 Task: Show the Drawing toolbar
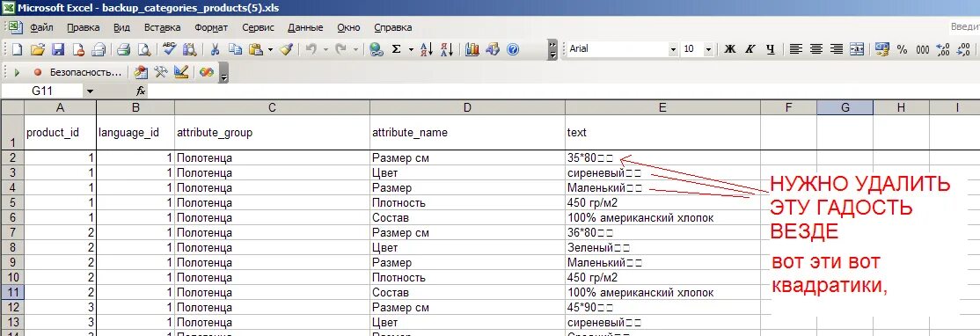493,49
